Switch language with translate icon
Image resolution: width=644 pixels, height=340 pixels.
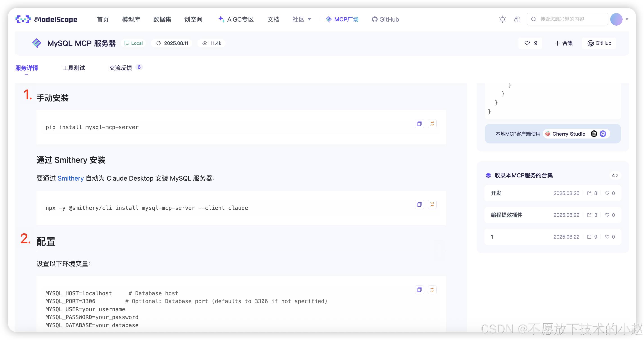tap(517, 19)
